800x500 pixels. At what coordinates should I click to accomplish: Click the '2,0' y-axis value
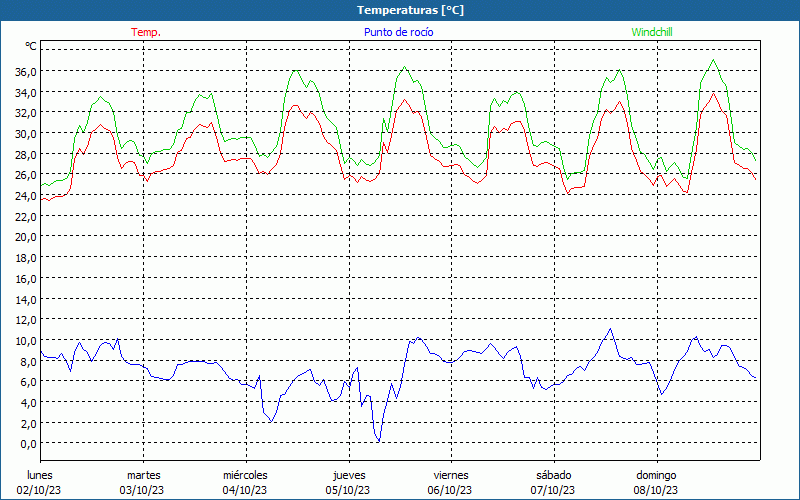click(29, 423)
